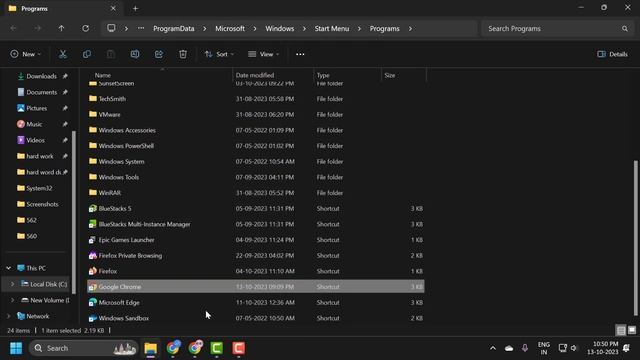Expand chevron after Programs in breadcrumb
Image resolution: width=640 pixels, height=360 pixels.
coord(410,29)
